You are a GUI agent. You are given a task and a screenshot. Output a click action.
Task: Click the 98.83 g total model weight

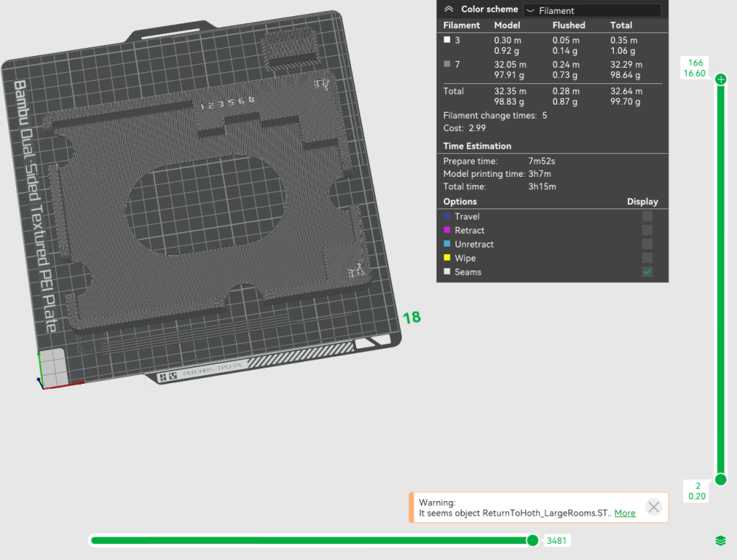[509, 102]
